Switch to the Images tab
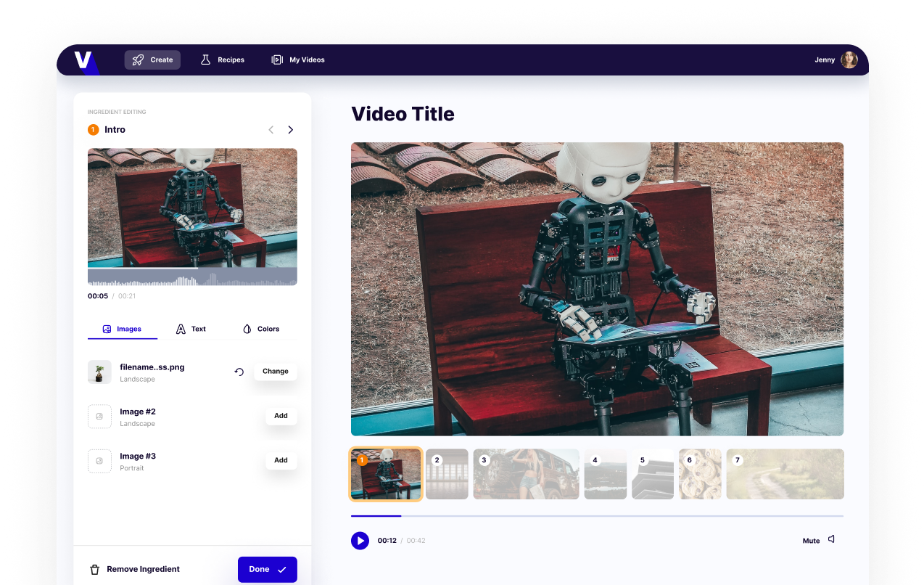The height and width of the screenshot is (585, 924). 122,329
